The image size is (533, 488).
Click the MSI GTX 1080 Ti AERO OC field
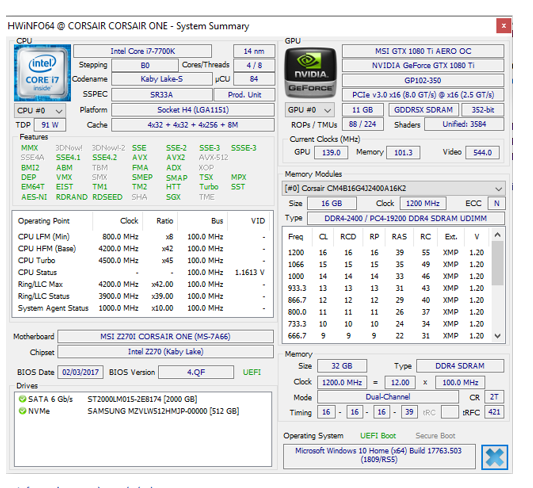pos(423,51)
